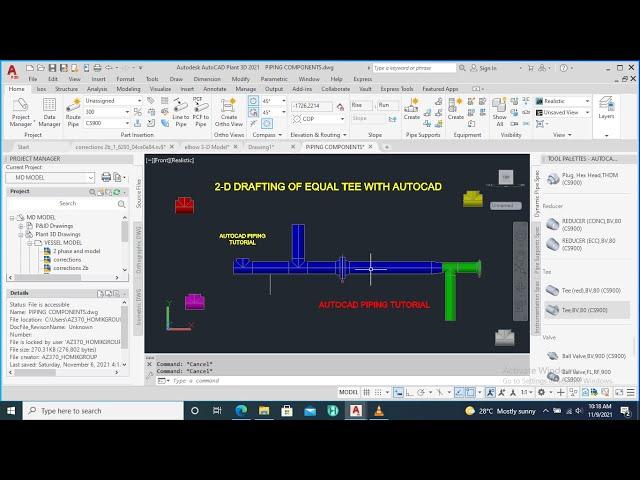Open VLC from the Windows taskbar

(379, 411)
